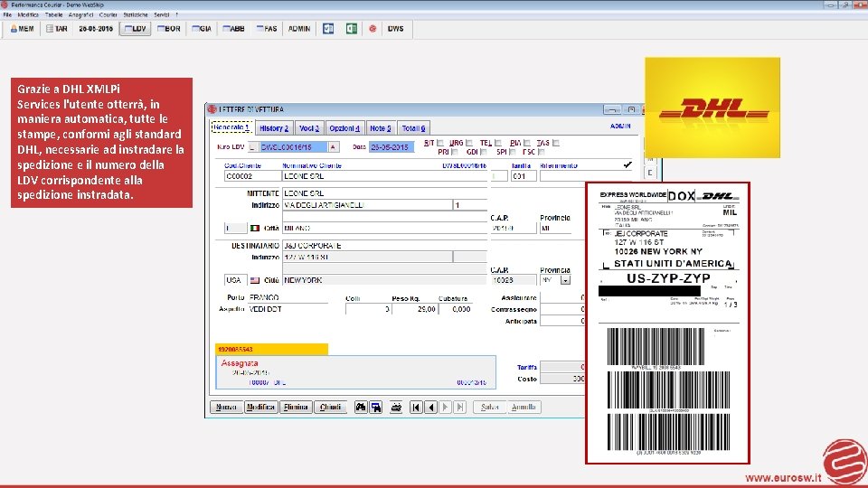Click the Chiudi button

pyautogui.click(x=331, y=408)
